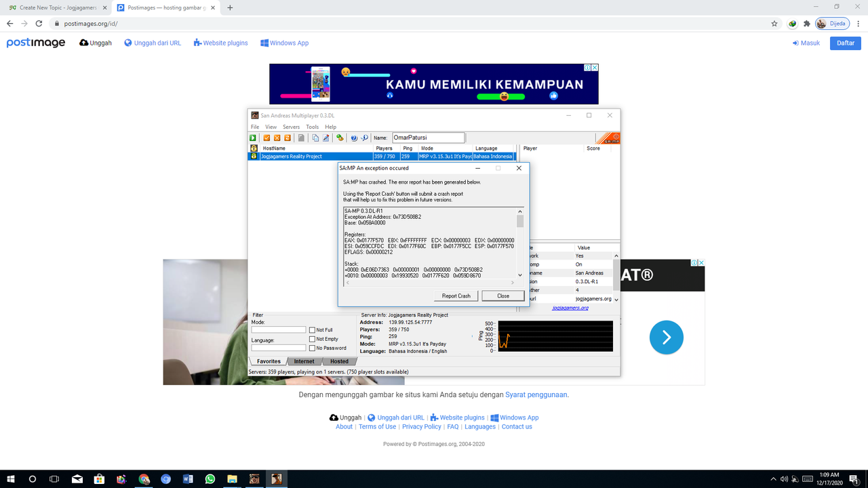The height and width of the screenshot is (488, 868).
Task: Check the Not Empty filter checkbox
Action: 312,339
